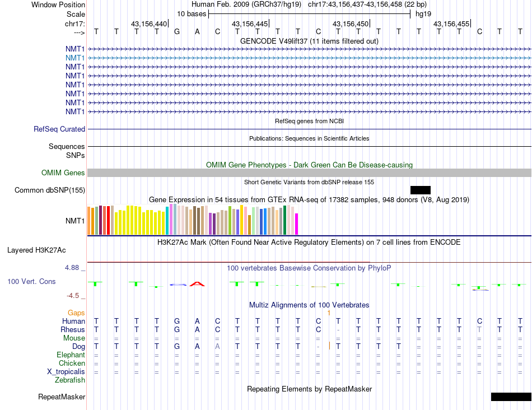532x410 pixels.
Task: Click the Gaps row label
Action: coord(76,313)
